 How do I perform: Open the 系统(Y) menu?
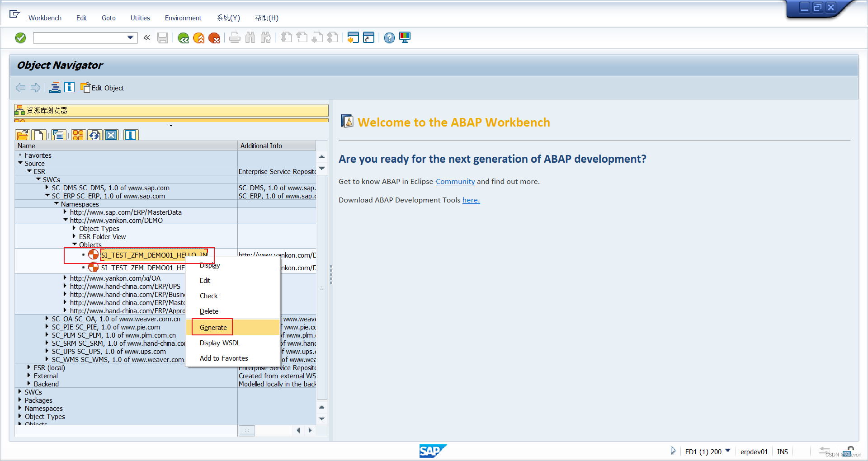click(228, 18)
